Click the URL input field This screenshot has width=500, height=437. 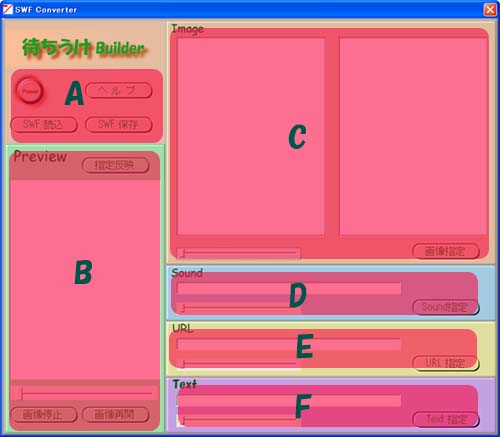289,344
